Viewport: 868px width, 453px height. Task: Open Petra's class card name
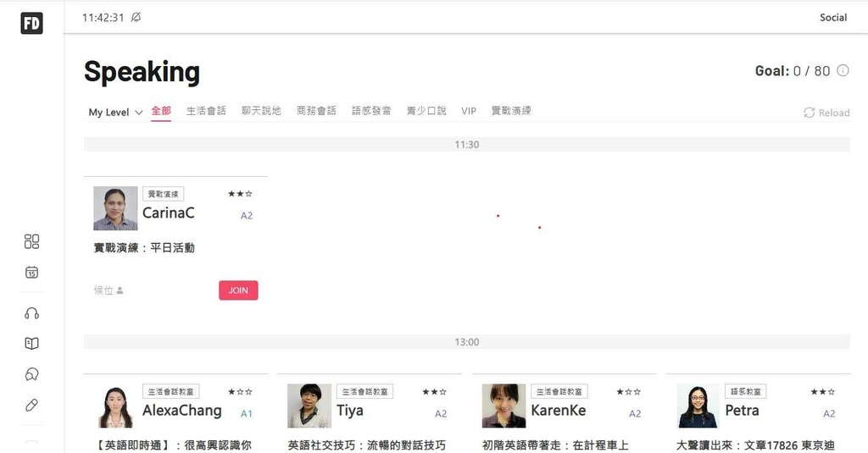tap(742, 411)
